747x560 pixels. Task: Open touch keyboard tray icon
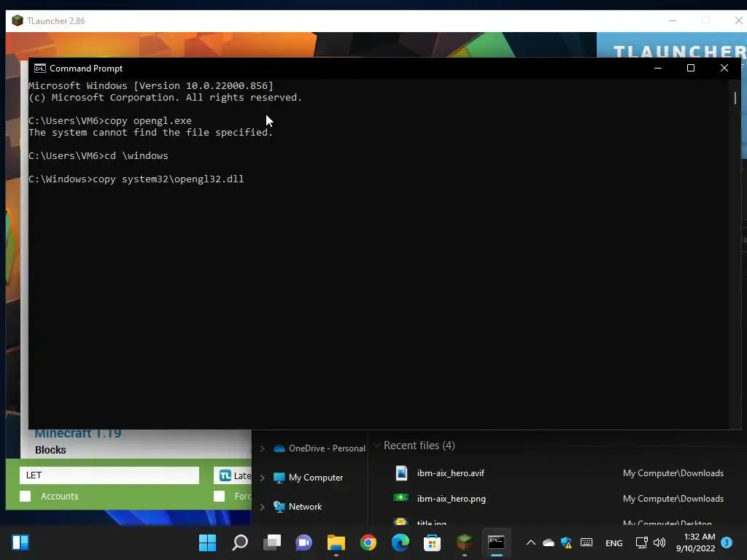point(587,542)
